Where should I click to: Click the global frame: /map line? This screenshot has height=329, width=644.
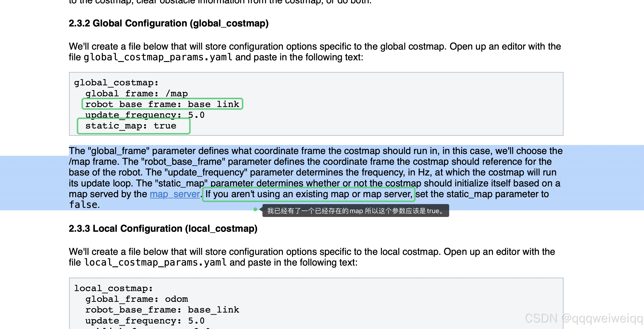(136, 93)
